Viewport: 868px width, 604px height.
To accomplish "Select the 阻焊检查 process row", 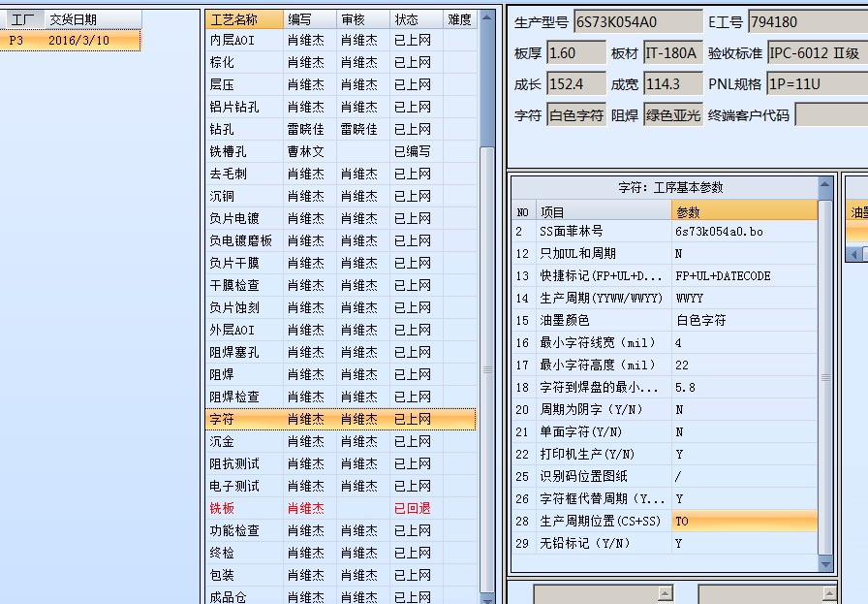I will pyautogui.click(x=340, y=397).
